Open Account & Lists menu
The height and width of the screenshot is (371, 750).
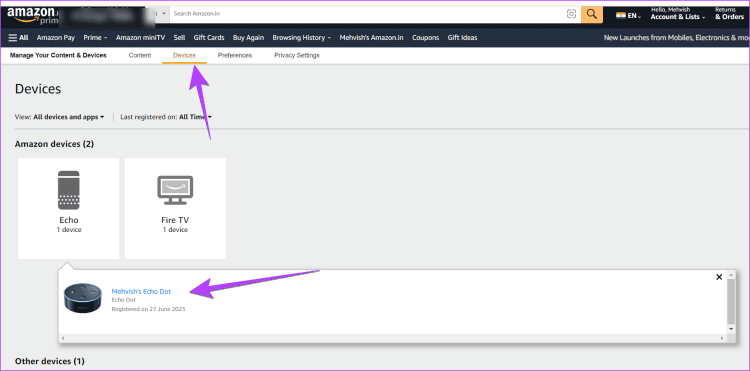pyautogui.click(x=678, y=14)
